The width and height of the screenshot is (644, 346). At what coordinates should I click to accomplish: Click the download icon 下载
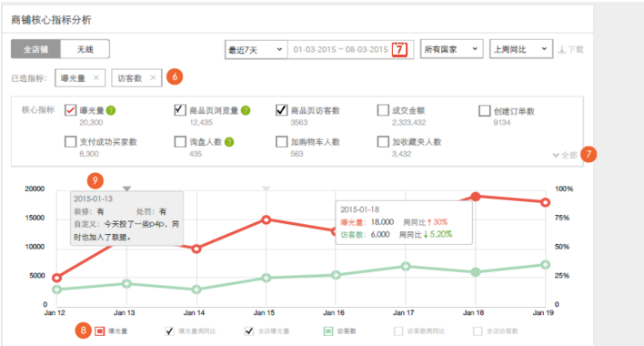click(x=570, y=50)
